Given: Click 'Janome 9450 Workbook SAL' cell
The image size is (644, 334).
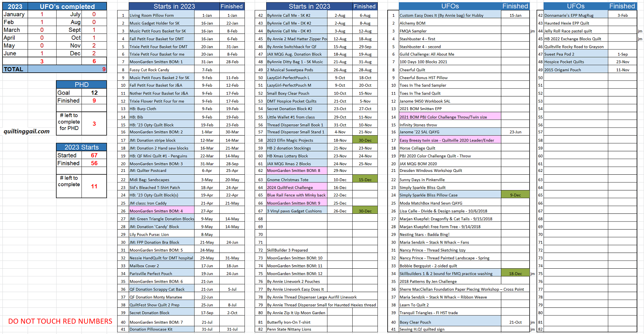Looking at the screenshot, I should 450,101.
